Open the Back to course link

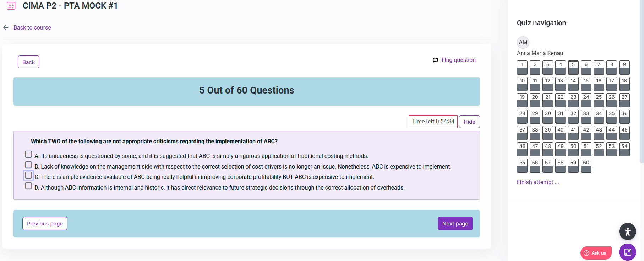click(32, 27)
